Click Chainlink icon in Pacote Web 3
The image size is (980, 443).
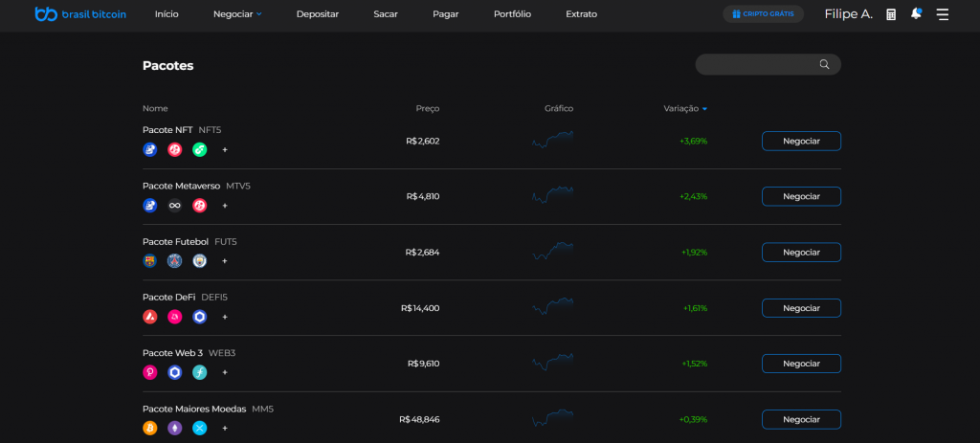pyautogui.click(x=175, y=372)
